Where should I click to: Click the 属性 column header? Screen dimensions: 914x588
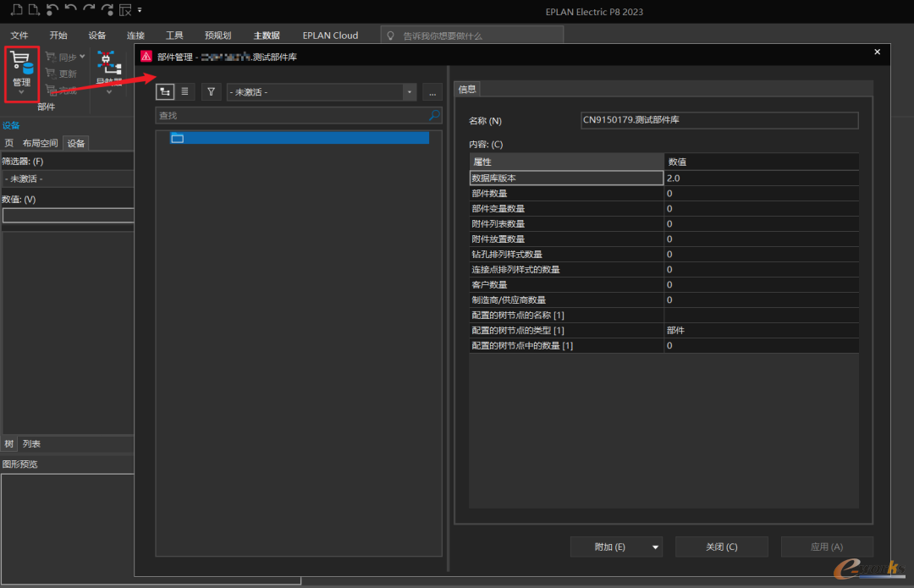pos(566,162)
